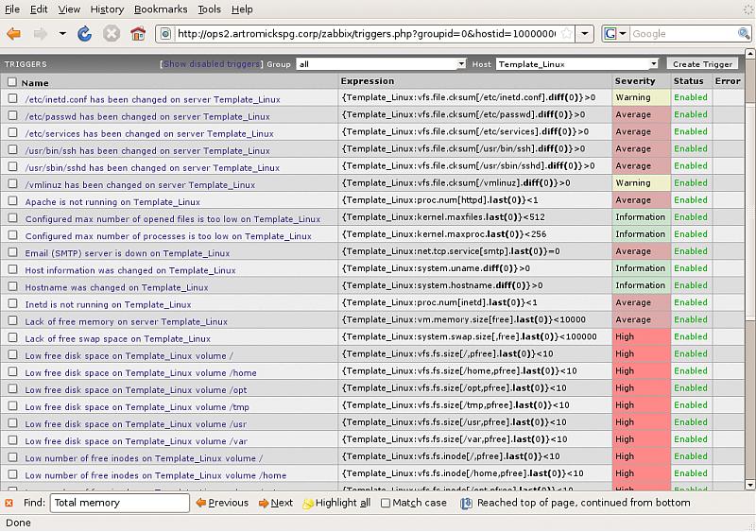756x532 pixels.
Task: Enable the Match case checkbox
Action: tap(386, 503)
